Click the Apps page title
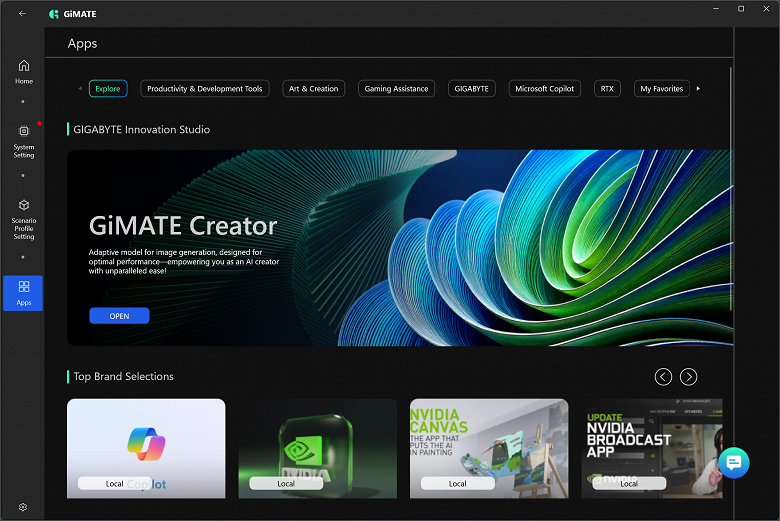 coord(83,44)
